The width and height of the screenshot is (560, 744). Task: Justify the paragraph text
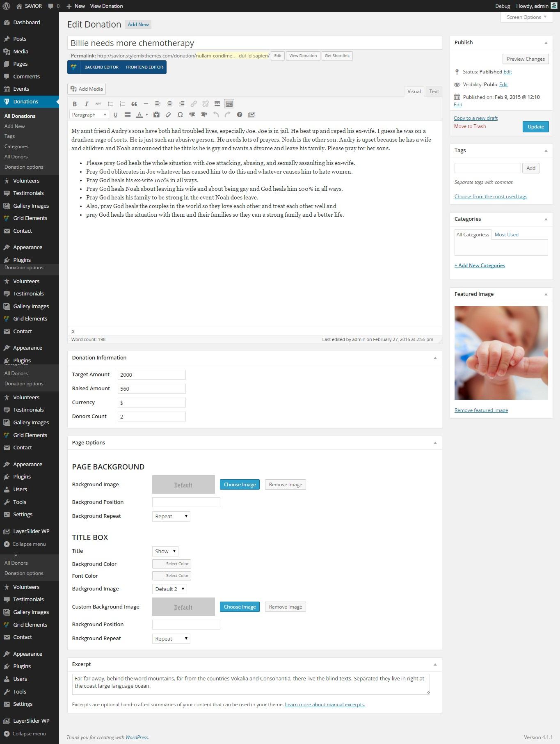coord(128,115)
